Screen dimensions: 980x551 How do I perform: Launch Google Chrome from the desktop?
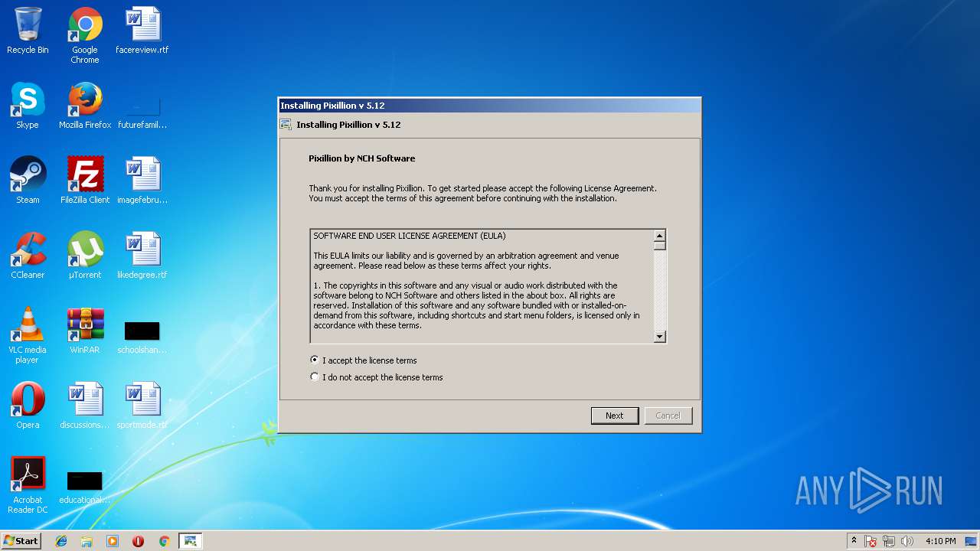pyautogui.click(x=85, y=35)
